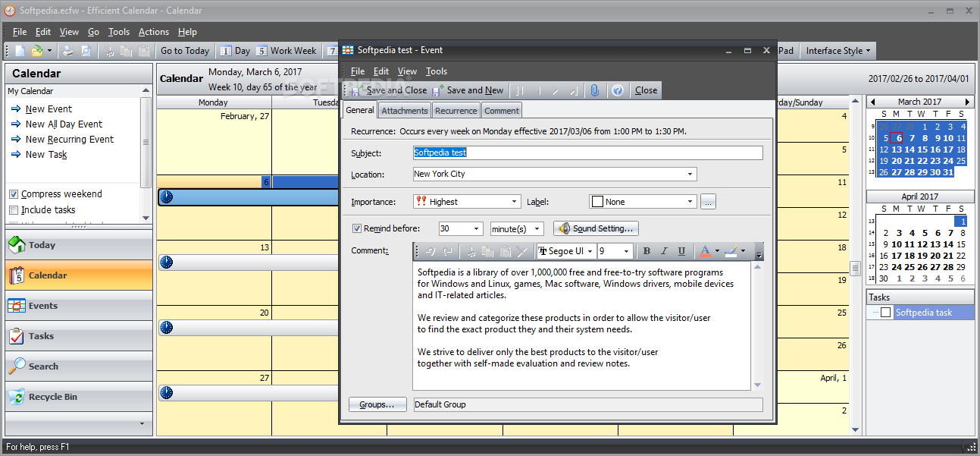Expand sidebar bottom overflow arrow
Image resolution: width=980 pixels, height=456 pixels.
[141, 423]
